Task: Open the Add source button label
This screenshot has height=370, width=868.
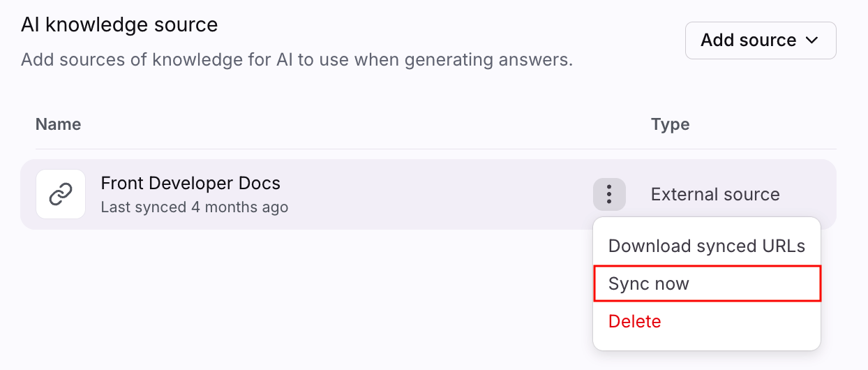Action: [x=748, y=40]
